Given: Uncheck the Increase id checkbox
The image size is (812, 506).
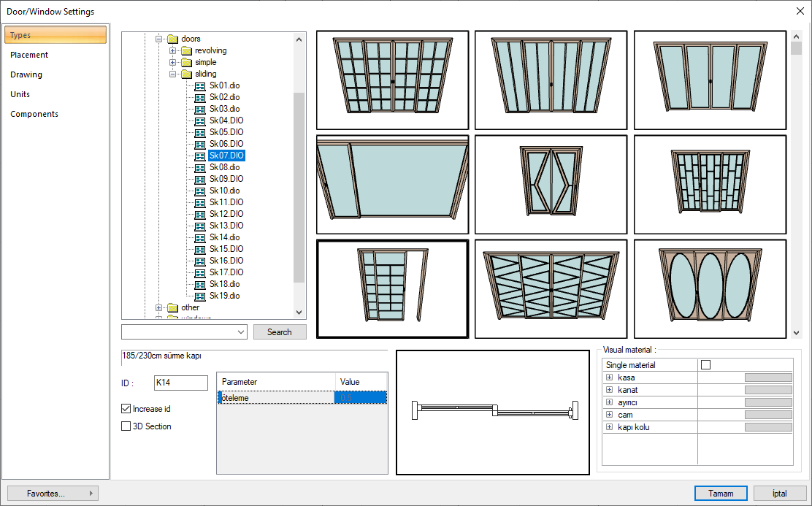Looking at the screenshot, I should [126, 409].
